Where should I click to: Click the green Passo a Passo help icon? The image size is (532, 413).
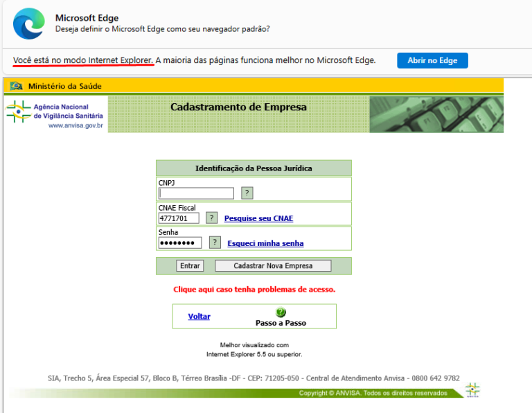coord(281,313)
